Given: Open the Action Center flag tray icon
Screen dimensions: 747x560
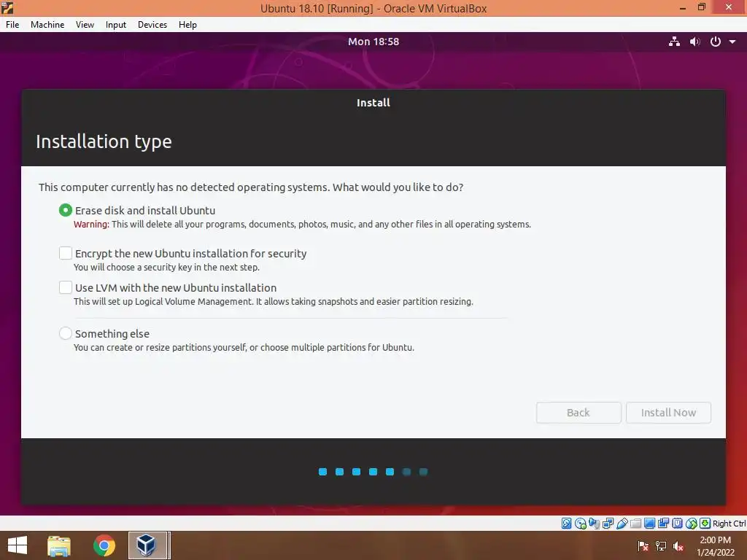Looking at the screenshot, I should (643, 545).
